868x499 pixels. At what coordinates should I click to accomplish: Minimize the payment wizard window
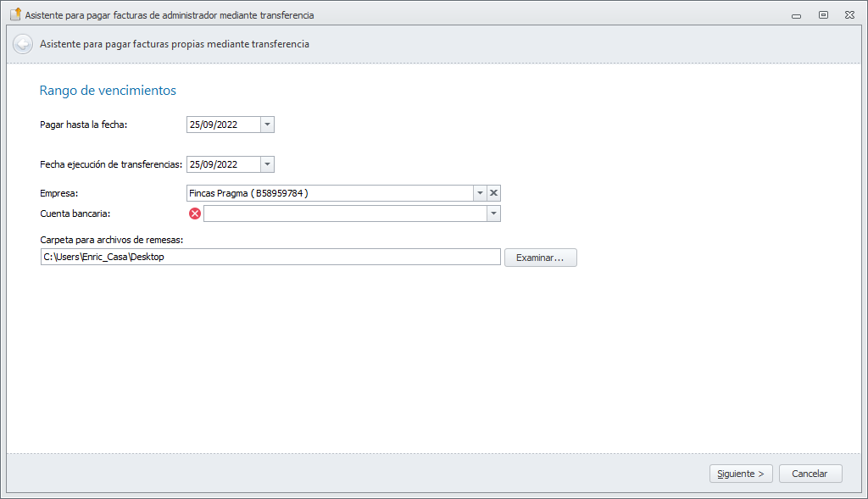pos(796,15)
